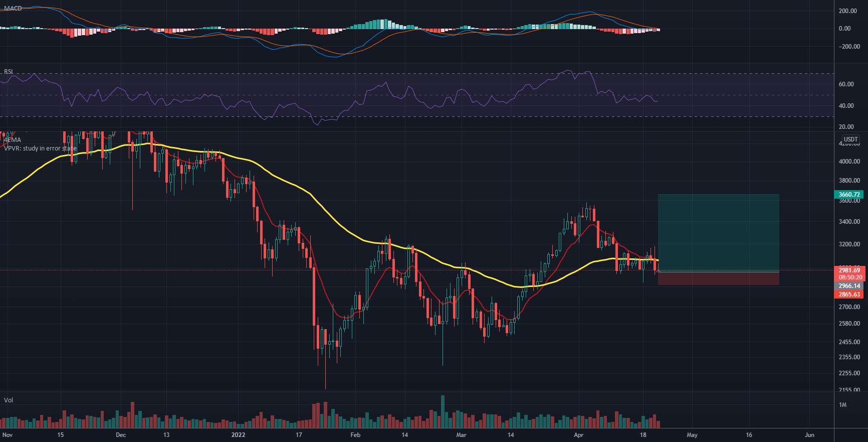Screen dimensions: 868x442
Task: Click the 60.00 RSI scale label
Action: (846, 84)
